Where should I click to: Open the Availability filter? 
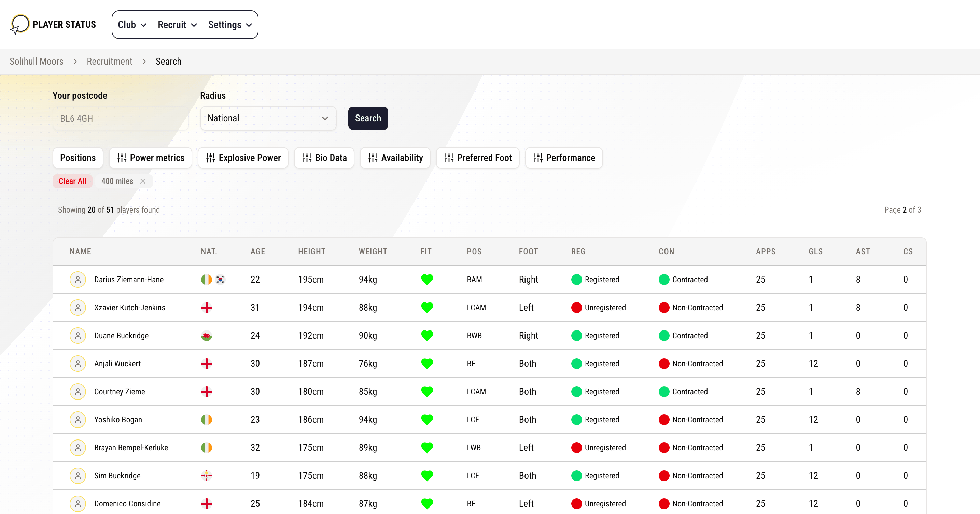pyautogui.click(x=395, y=158)
